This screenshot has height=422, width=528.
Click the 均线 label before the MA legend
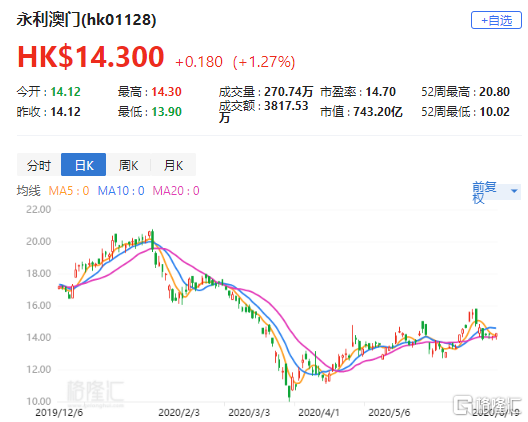tap(29, 191)
